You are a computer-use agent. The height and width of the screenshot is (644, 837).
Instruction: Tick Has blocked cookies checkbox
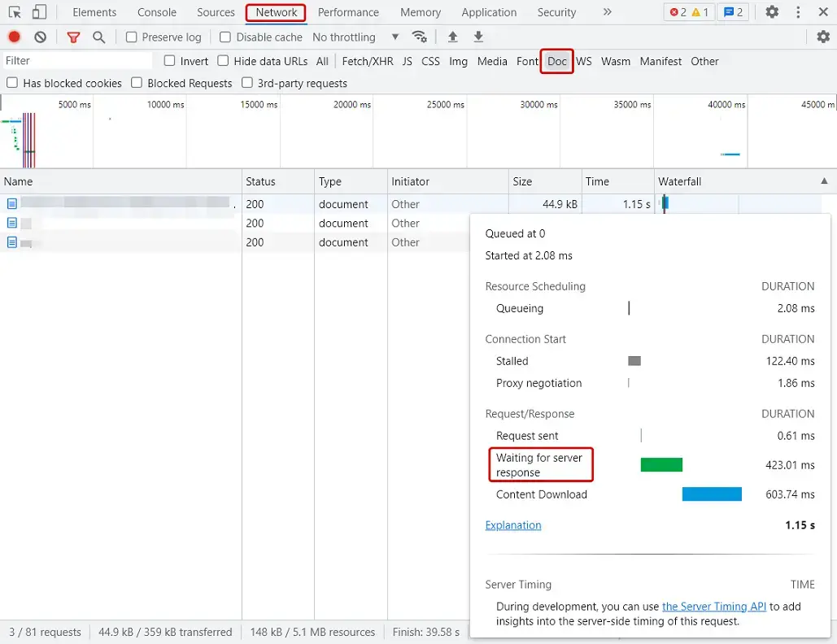(12, 83)
